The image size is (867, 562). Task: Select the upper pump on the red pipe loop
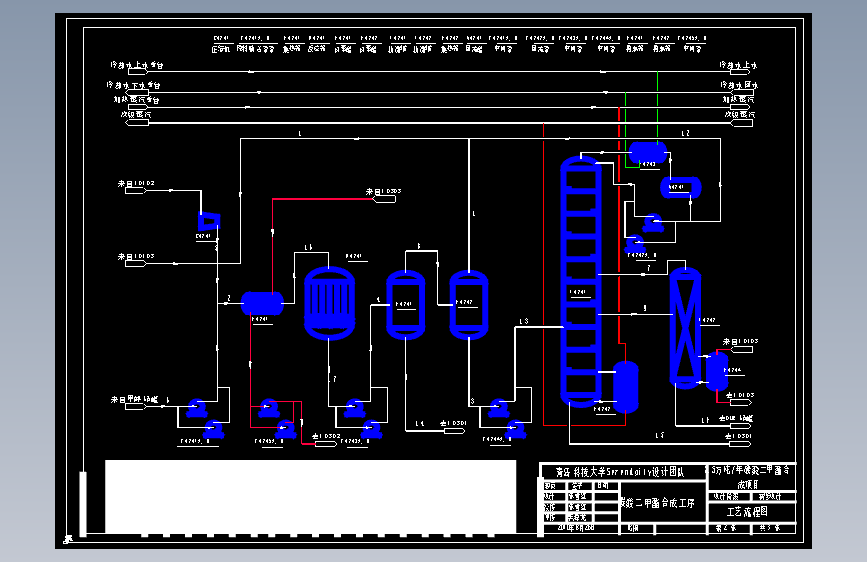(x=268, y=409)
